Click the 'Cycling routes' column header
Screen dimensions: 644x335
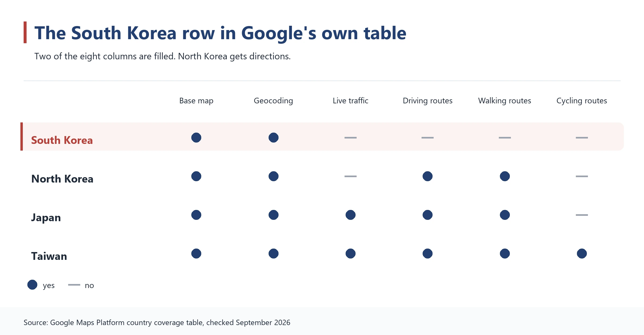[x=582, y=101]
